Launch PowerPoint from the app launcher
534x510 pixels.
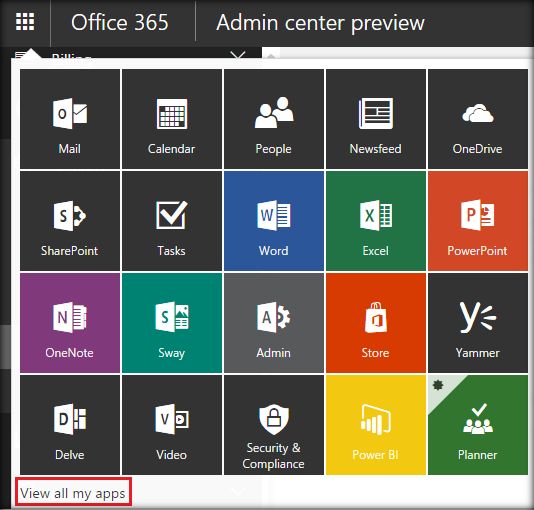478,221
